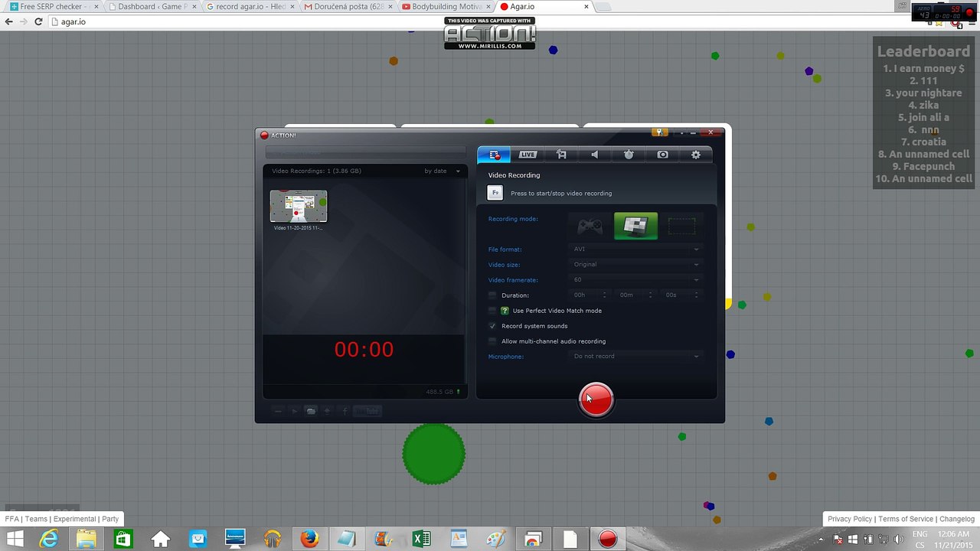The width and height of the screenshot is (980, 551).
Task: Open the Changelog link
Action: click(957, 519)
